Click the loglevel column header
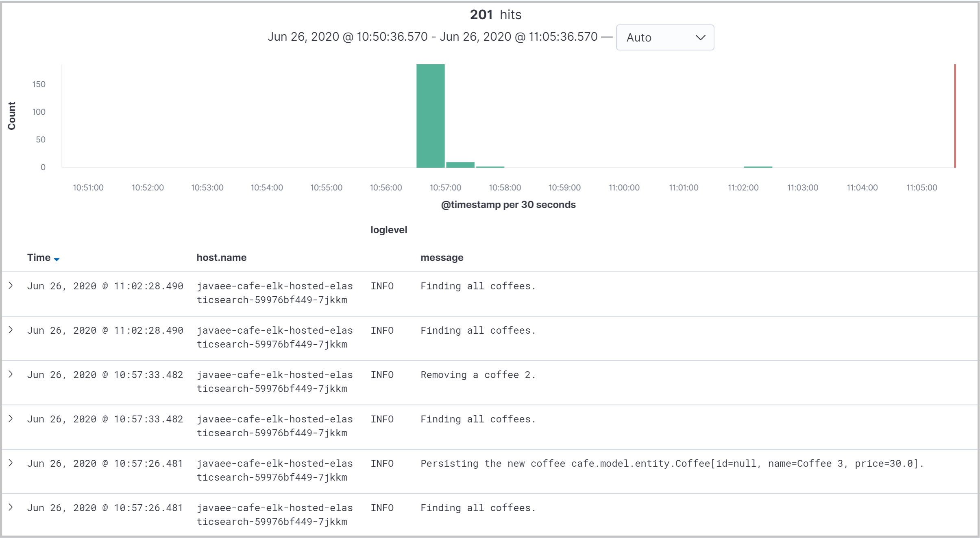 point(389,230)
